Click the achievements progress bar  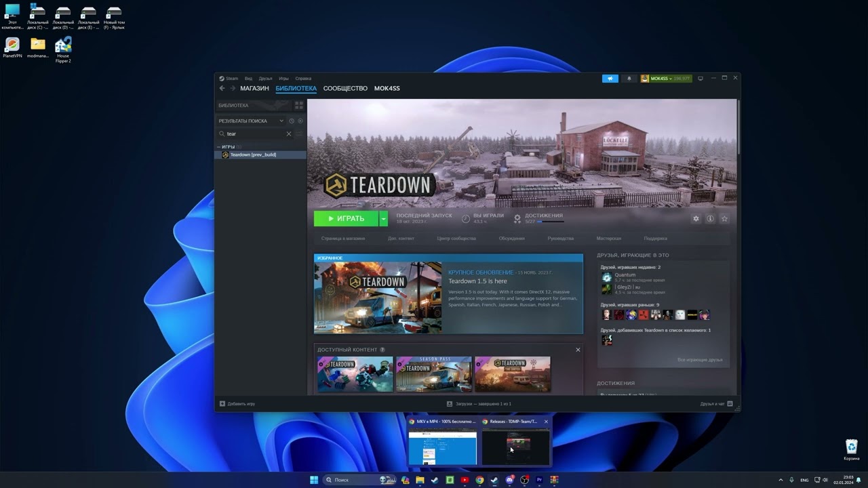point(550,222)
